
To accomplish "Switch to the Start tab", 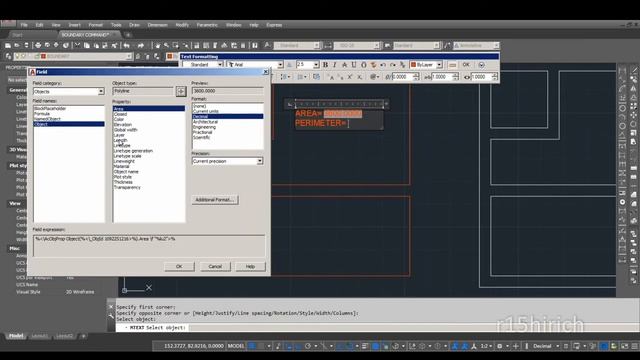I will coord(17,35).
